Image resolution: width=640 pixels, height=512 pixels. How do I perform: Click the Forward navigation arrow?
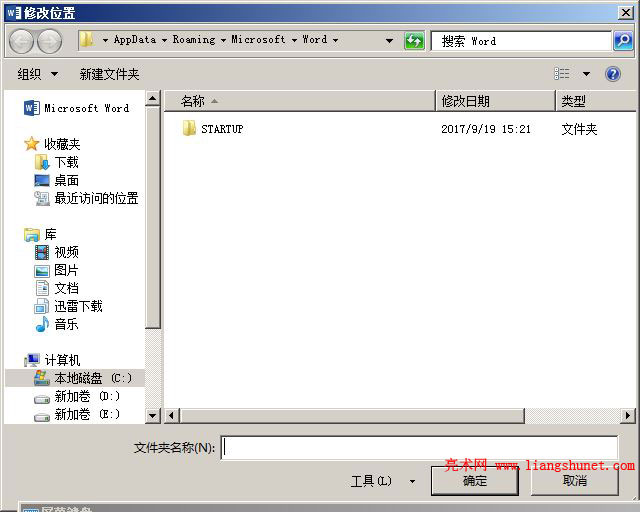point(49,41)
